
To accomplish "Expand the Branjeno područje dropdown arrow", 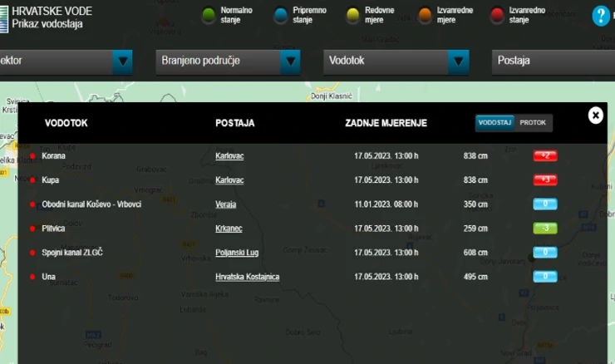I will (x=290, y=61).
